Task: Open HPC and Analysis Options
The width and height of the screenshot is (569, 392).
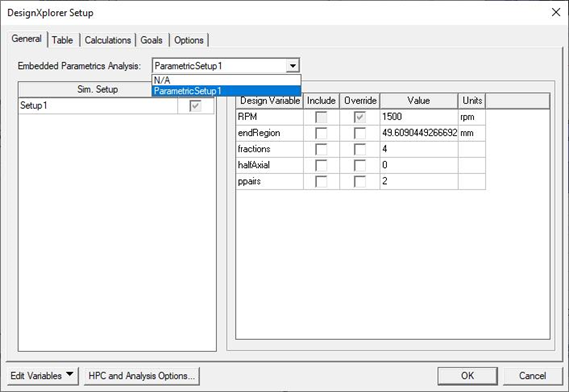Action: click(x=142, y=375)
